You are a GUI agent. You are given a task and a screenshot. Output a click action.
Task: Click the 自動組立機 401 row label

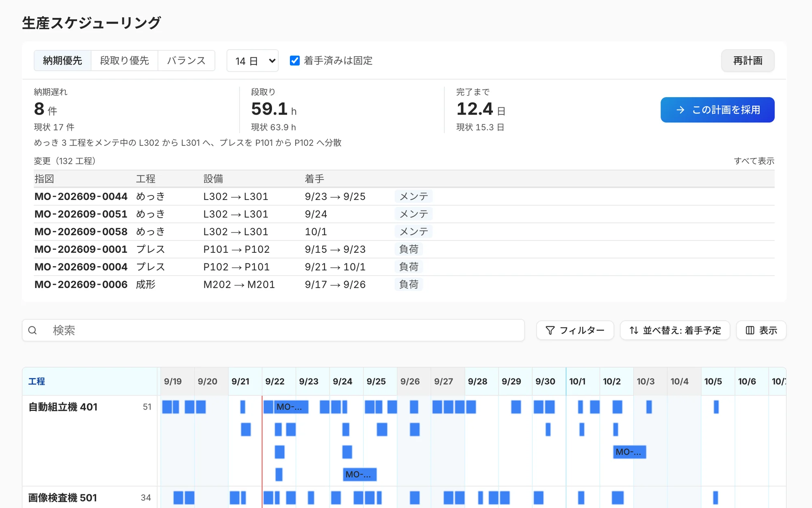click(63, 407)
